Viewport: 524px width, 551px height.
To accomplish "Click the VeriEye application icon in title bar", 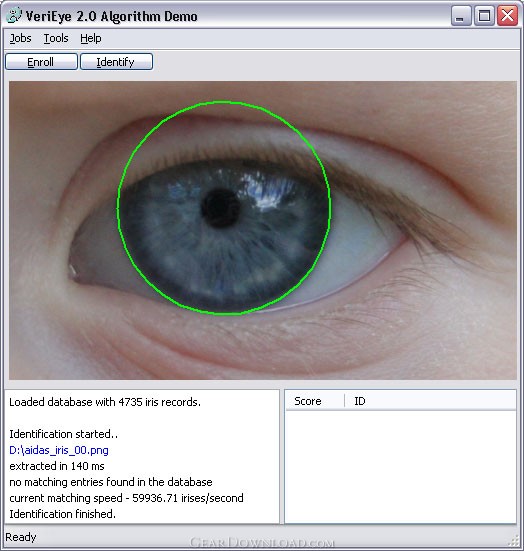I will 14,16.
